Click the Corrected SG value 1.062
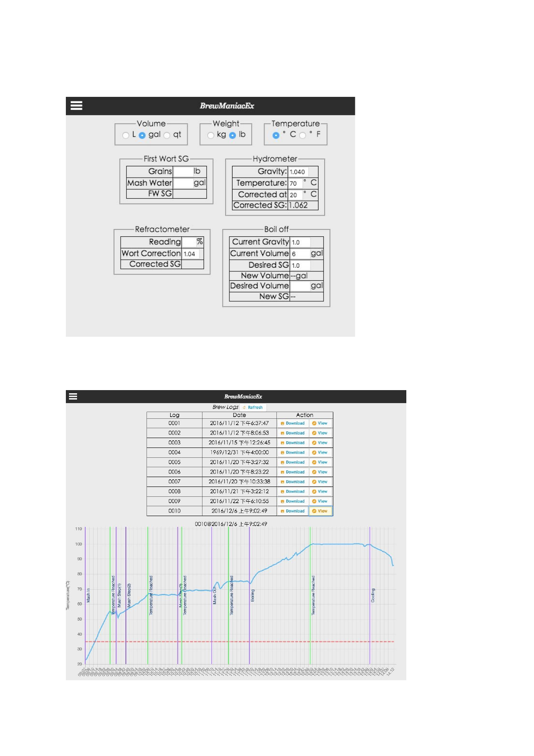 (x=298, y=205)
